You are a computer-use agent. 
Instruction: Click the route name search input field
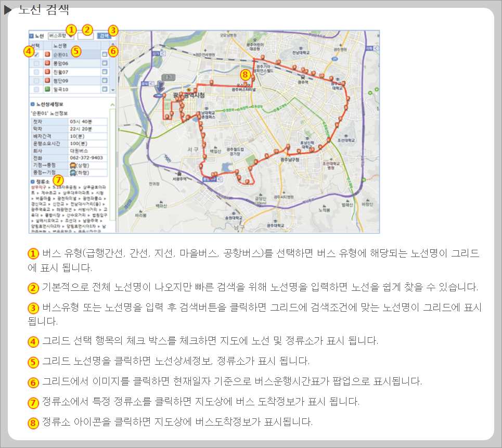tap(86, 36)
